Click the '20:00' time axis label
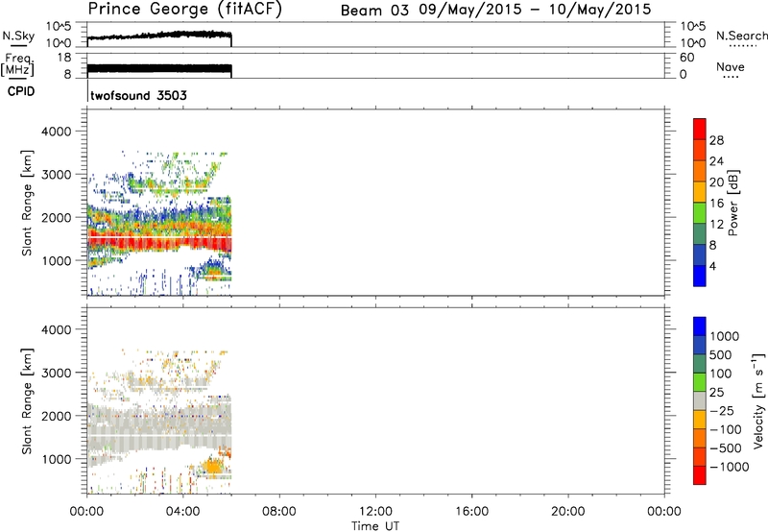The image size is (768, 532). pos(567,512)
